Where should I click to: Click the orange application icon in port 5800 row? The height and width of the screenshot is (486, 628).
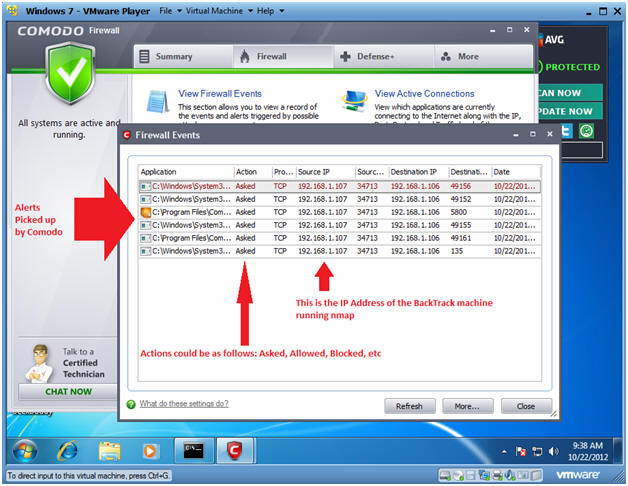coord(146,212)
